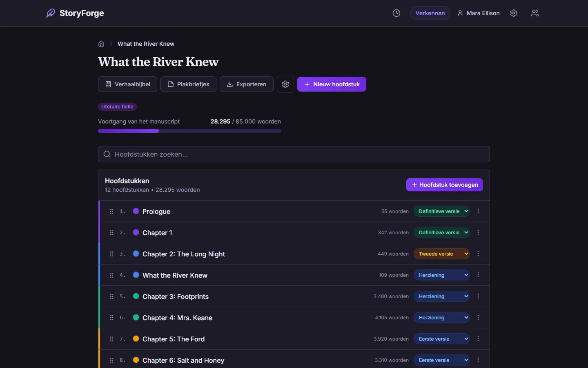Open status dropdown for Chapter 6: Salt and Honey
This screenshot has width=588, height=368.
442,360
